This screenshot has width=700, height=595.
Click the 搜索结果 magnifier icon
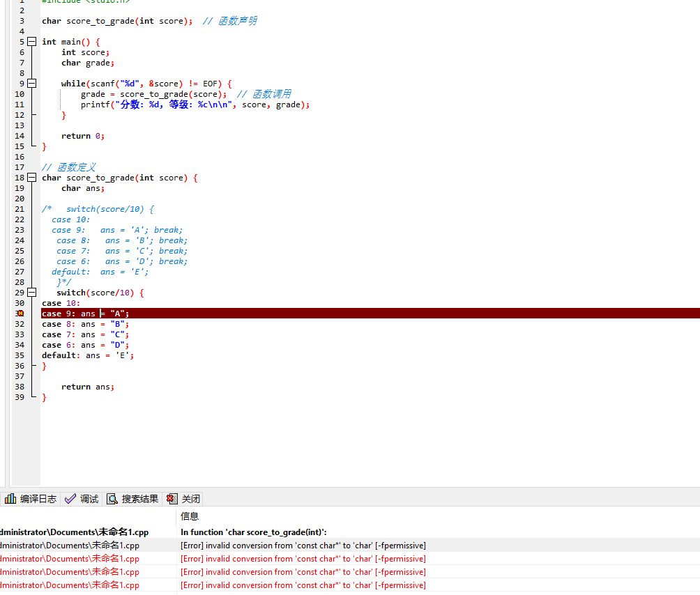112,499
